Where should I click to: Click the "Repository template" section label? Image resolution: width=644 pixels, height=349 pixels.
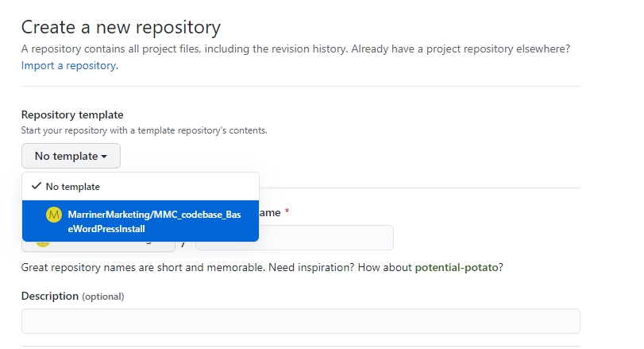tap(72, 115)
